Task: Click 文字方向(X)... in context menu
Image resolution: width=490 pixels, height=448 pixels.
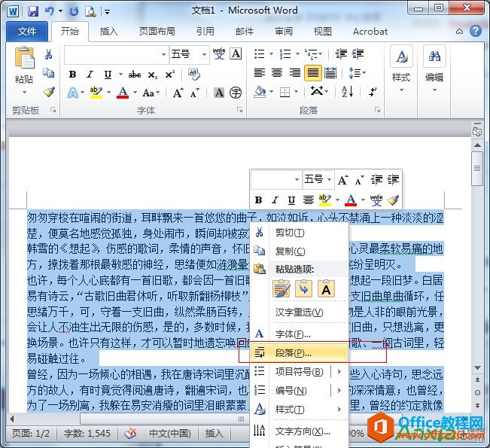Action: (x=299, y=431)
